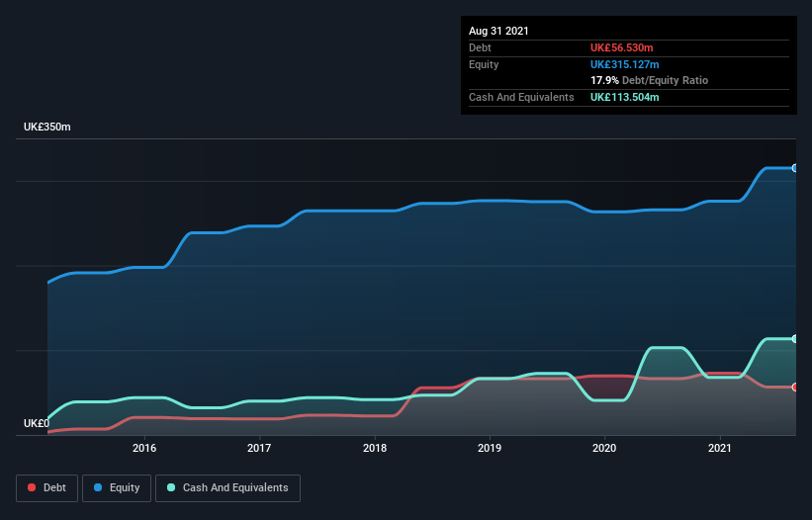Click the UK£0 y-axis label
This screenshot has width=812, height=520.
37,423
